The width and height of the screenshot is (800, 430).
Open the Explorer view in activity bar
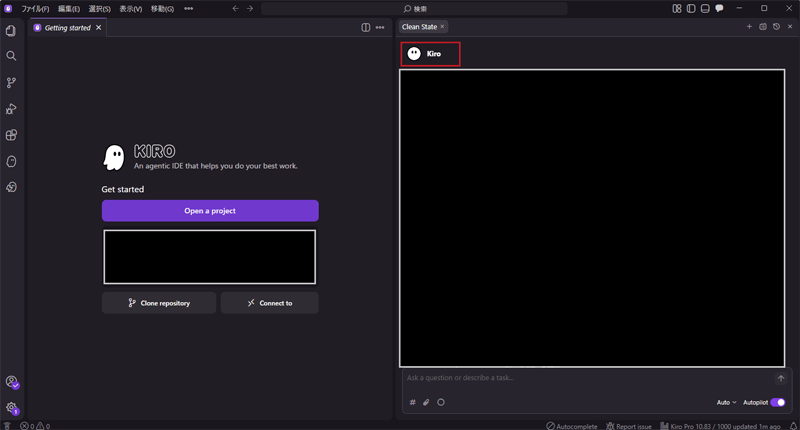(x=11, y=31)
